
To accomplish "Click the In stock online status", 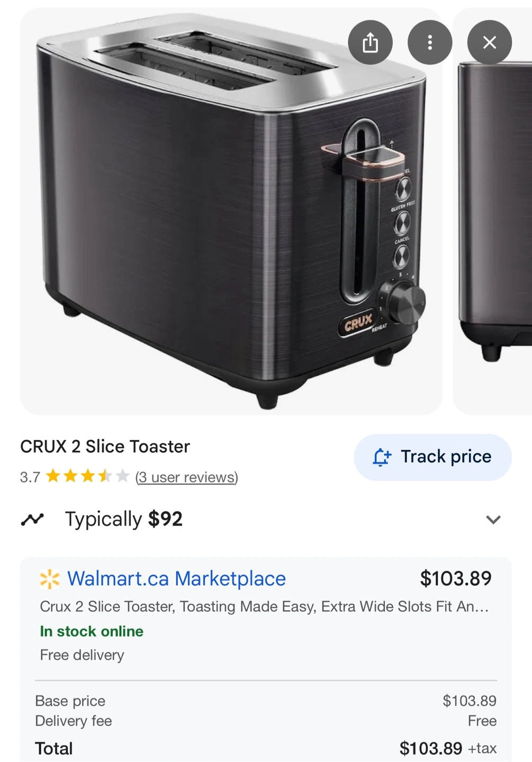I will pos(92,631).
